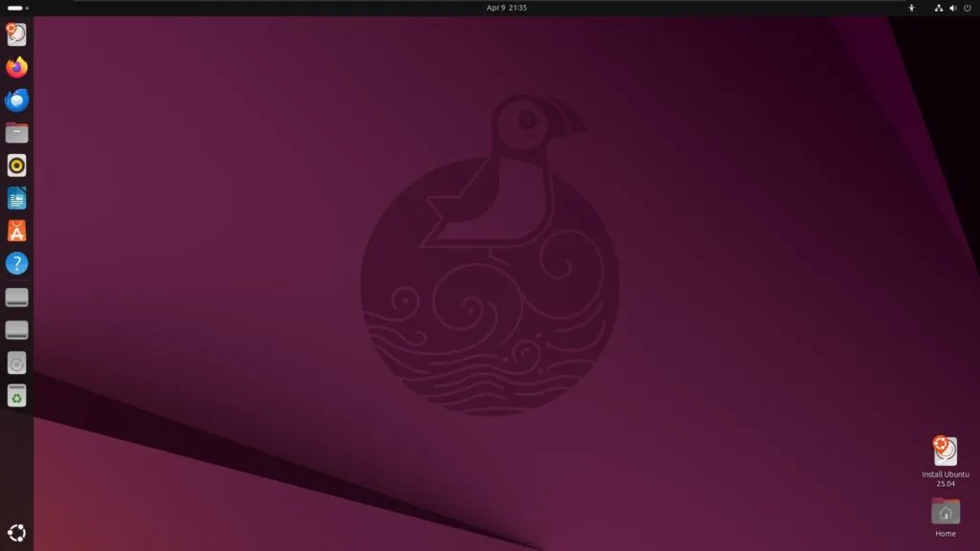Open the second mounted drive icon
The width and height of the screenshot is (980, 551).
17,330
